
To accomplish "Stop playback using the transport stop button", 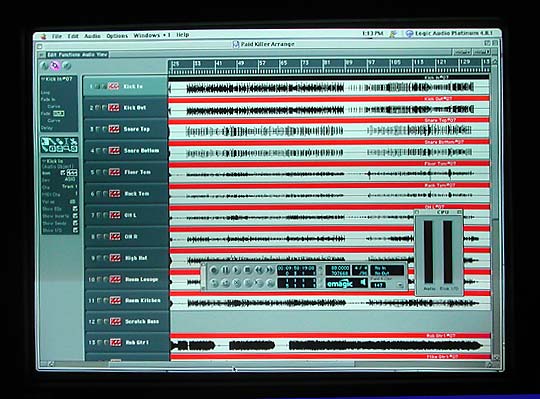I will tap(248, 270).
